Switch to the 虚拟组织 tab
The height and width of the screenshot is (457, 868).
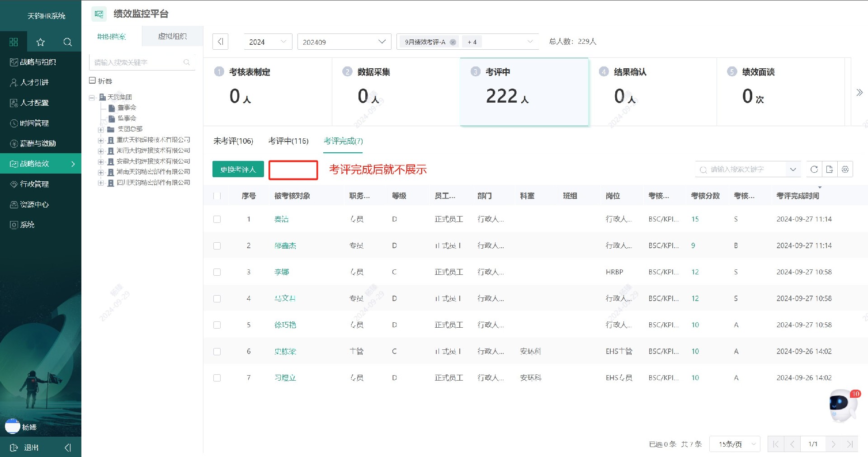point(172,36)
